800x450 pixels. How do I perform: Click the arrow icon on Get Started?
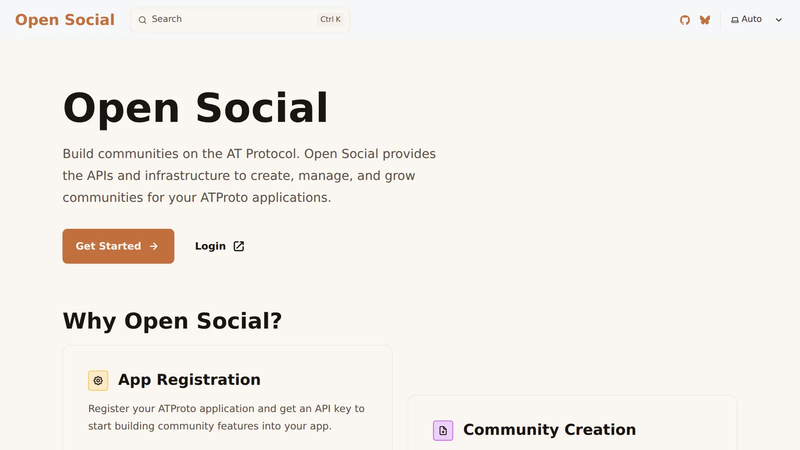[154, 246]
